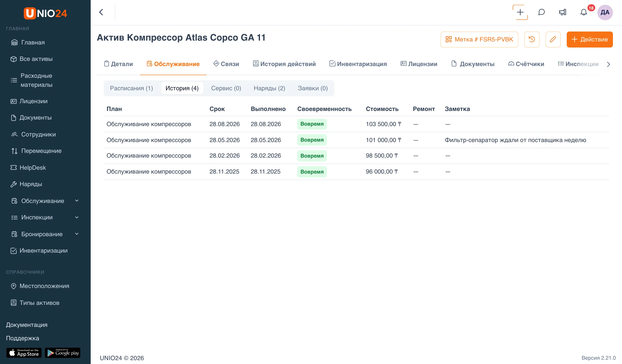Screen dimensions: 622x364
Task: Open the ДА user avatar menu
Action: (605, 12)
